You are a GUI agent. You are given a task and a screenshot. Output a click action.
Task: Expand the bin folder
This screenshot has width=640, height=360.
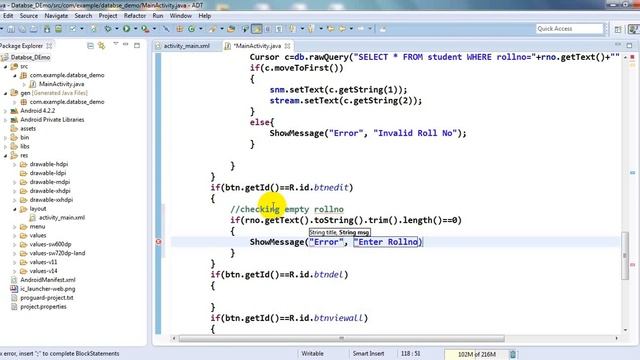click(6, 138)
